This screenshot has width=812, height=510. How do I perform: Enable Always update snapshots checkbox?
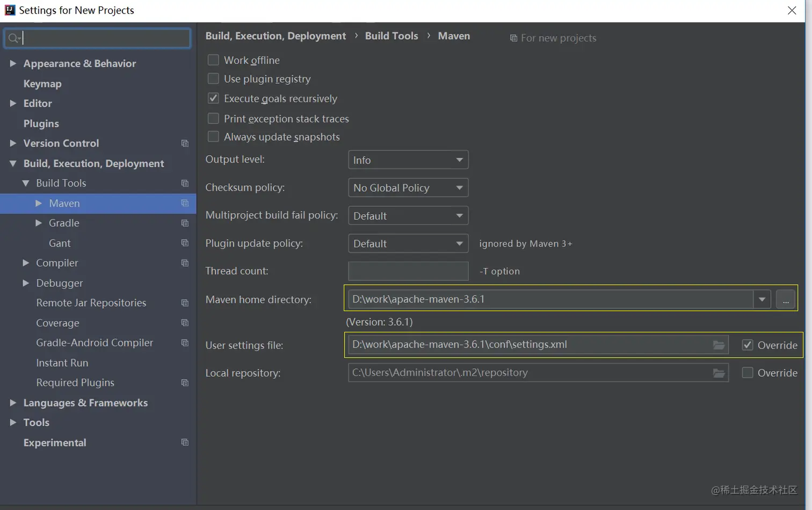click(x=213, y=136)
